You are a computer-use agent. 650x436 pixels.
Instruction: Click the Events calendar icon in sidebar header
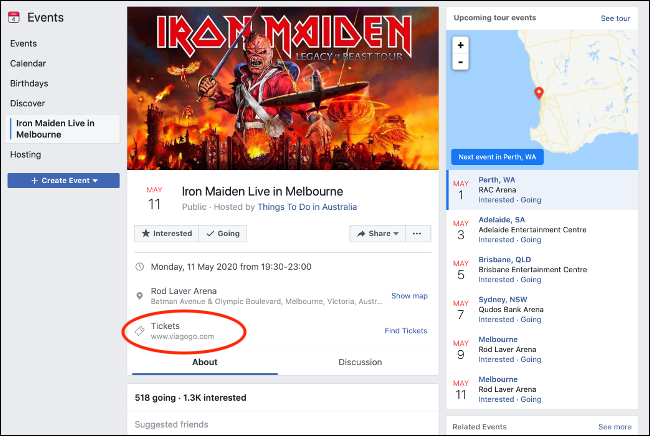point(15,17)
